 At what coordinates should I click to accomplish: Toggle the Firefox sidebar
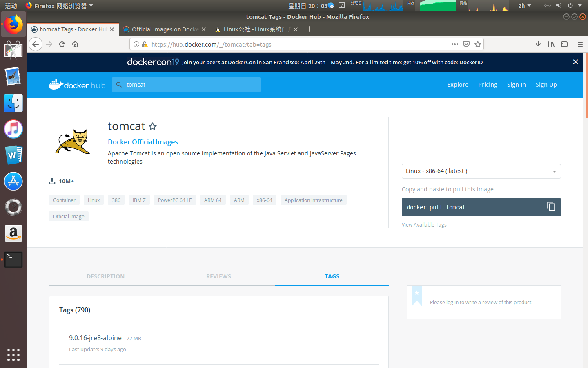564,44
